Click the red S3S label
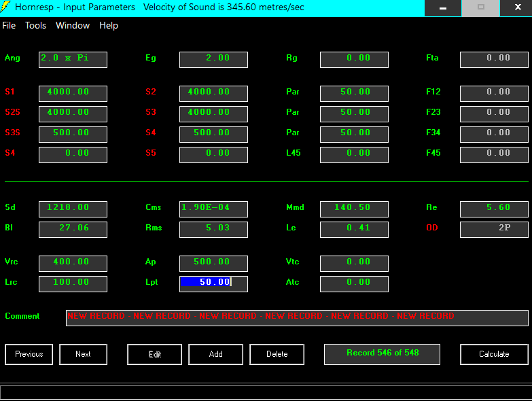Screen dimensions: 532x401 click(x=12, y=133)
